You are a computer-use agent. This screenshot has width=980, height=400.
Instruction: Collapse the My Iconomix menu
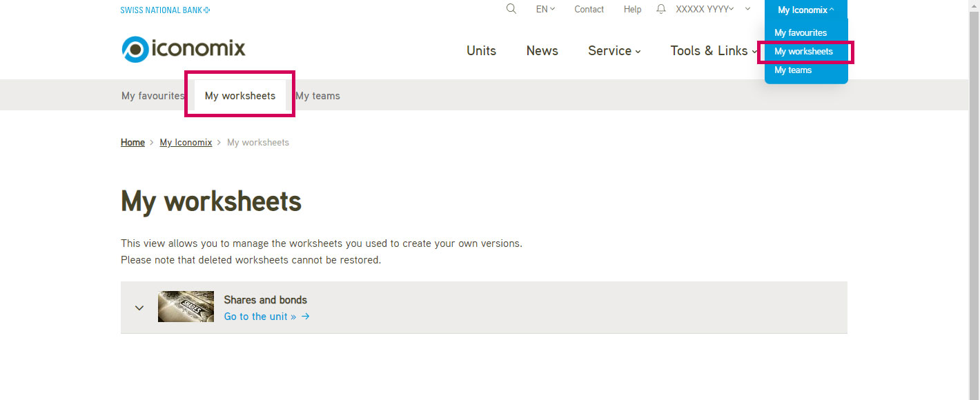point(806,10)
